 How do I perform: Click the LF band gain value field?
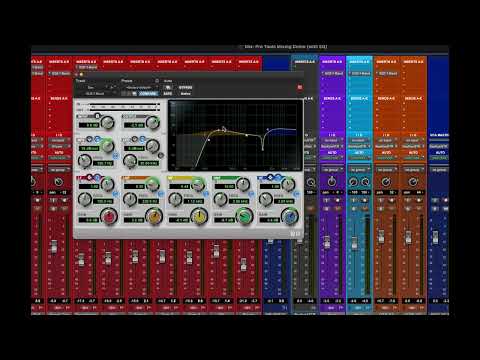click(89, 220)
